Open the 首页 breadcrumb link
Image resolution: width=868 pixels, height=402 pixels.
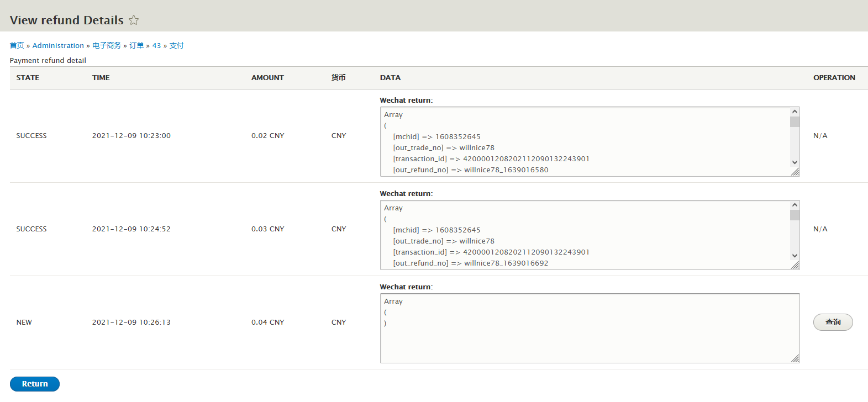tap(17, 45)
